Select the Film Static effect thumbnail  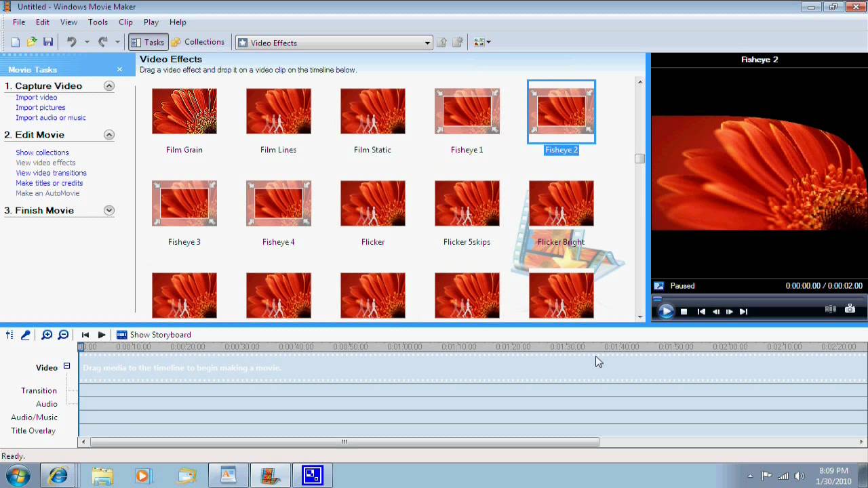click(373, 111)
